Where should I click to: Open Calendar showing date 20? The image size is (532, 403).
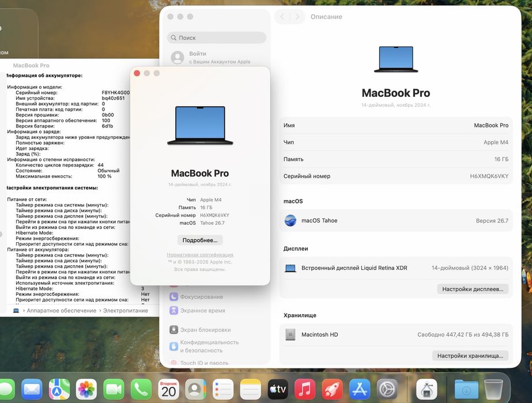pos(168,389)
